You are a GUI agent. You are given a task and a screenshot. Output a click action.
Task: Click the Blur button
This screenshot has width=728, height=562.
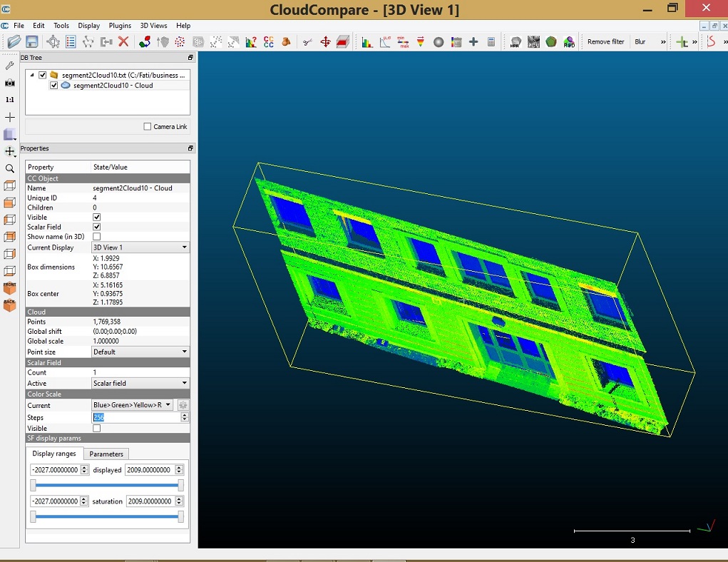640,42
